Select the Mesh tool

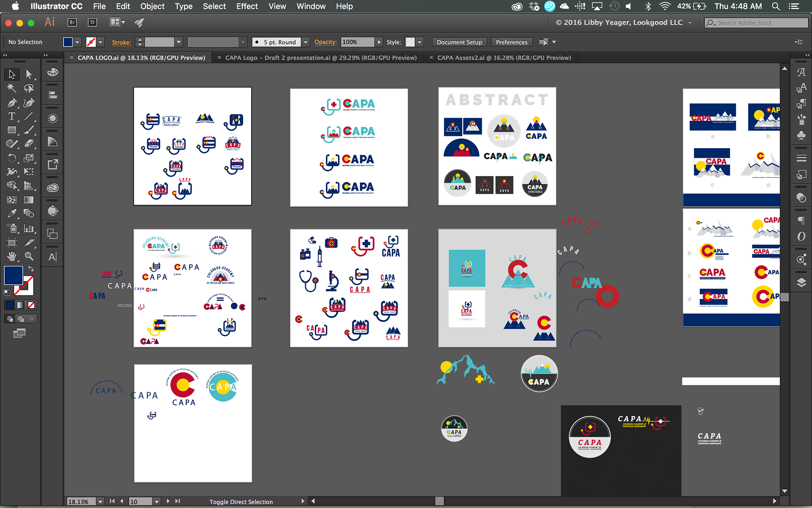point(11,200)
